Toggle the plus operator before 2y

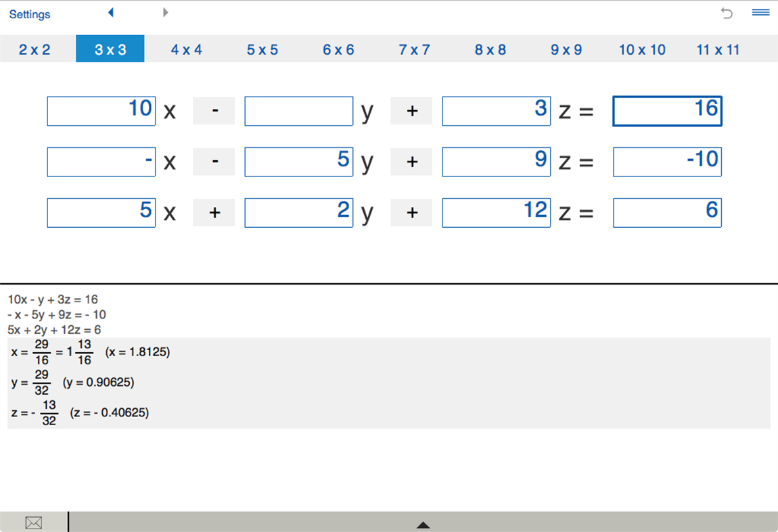point(213,212)
